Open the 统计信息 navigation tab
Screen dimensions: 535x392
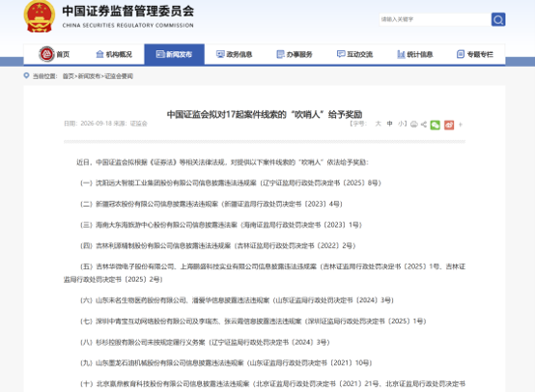(415, 54)
